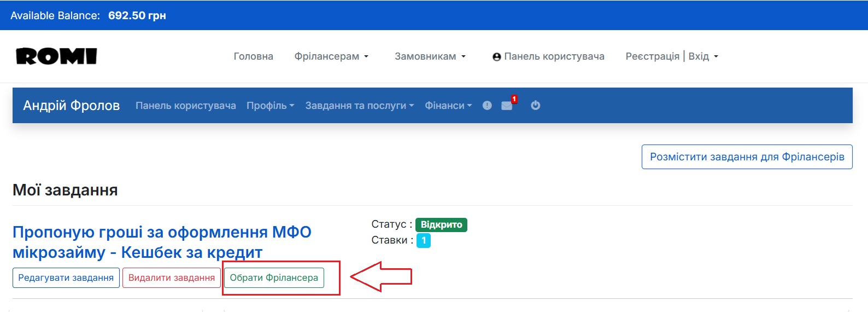The width and height of the screenshot is (868, 312).
Task: Click Видалити завдання button
Action: point(172,278)
